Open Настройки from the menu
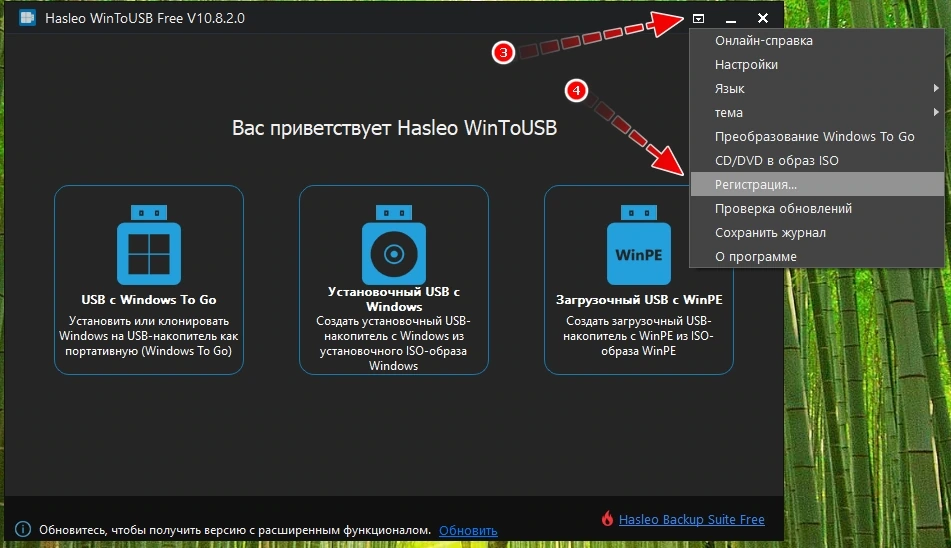 point(817,64)
